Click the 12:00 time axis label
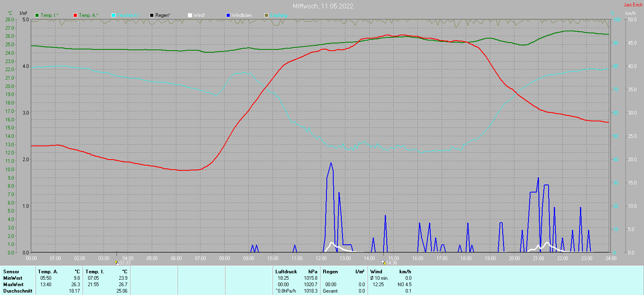This screenshot has width=644, height=295. [x=321, y=258]
